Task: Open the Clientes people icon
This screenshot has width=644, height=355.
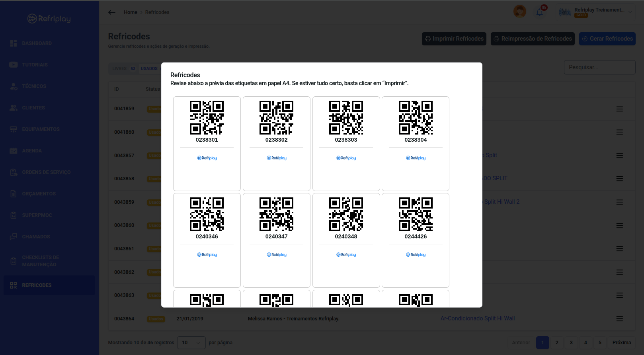Action: [x=14, y=108]
